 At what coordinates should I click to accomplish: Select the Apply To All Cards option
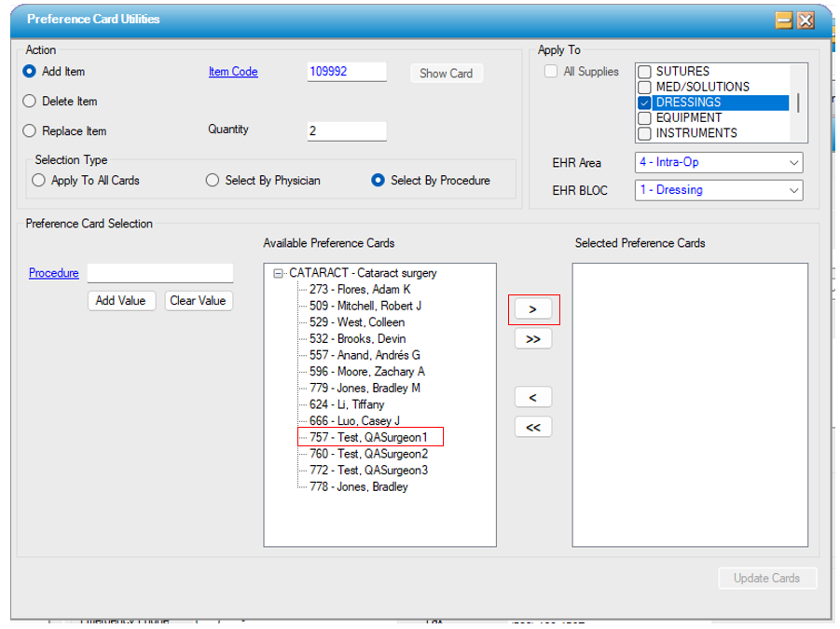coord(38,181)
